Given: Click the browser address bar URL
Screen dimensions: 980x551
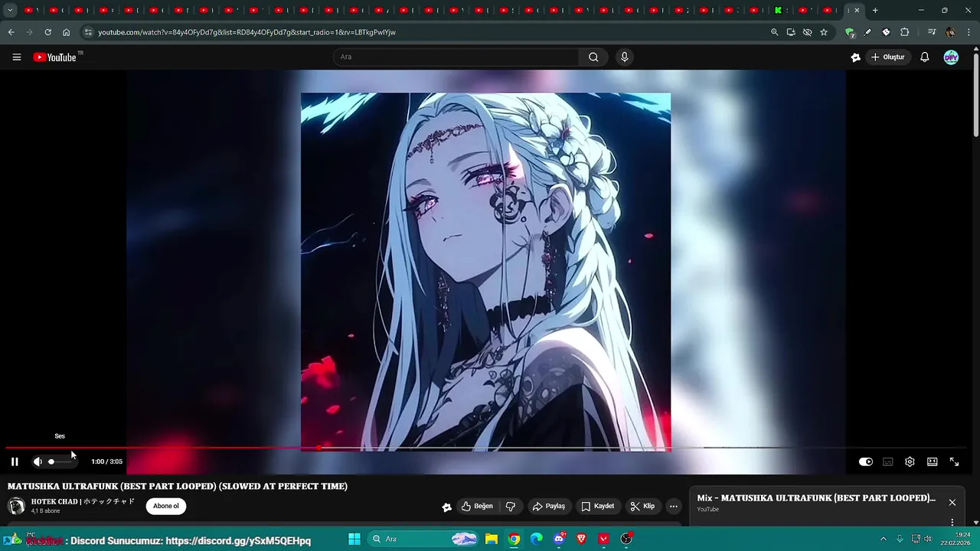Looking at the screenshot, I should [x=247, y=32].
